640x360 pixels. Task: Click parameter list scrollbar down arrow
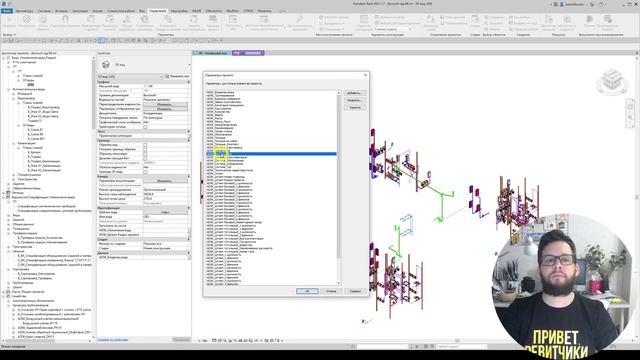[x=338, y=283]
